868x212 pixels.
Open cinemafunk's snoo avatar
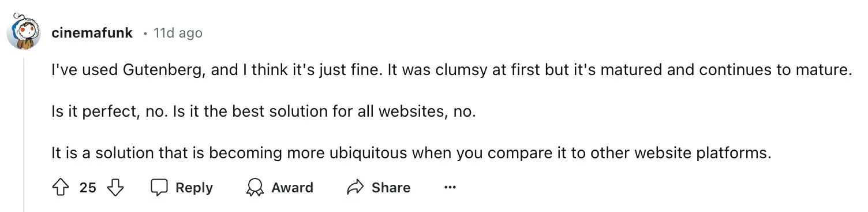24,33
